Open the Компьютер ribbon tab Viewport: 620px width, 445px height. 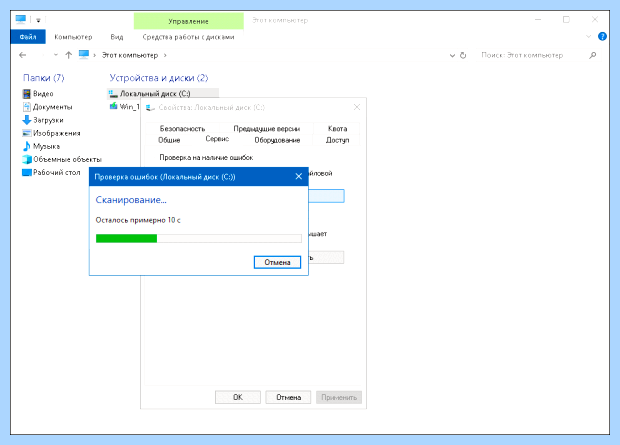coord(73,37)
